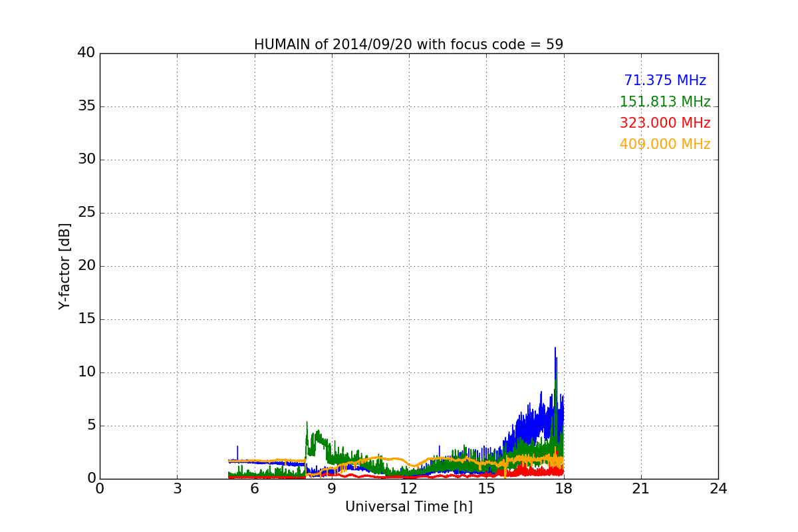Viewport: 798px width, 532px height.
Task: Click the x-axis tick label 18
Action: point(563,489)
